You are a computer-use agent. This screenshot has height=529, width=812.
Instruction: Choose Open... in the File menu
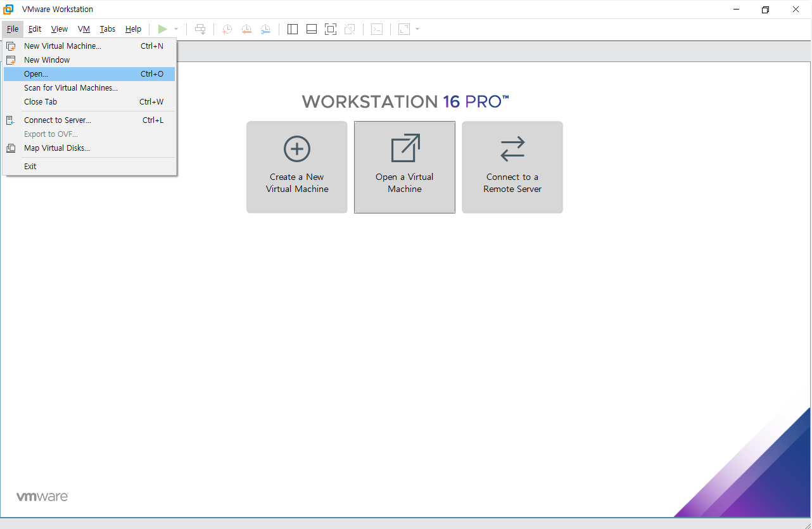coord(89,74)
